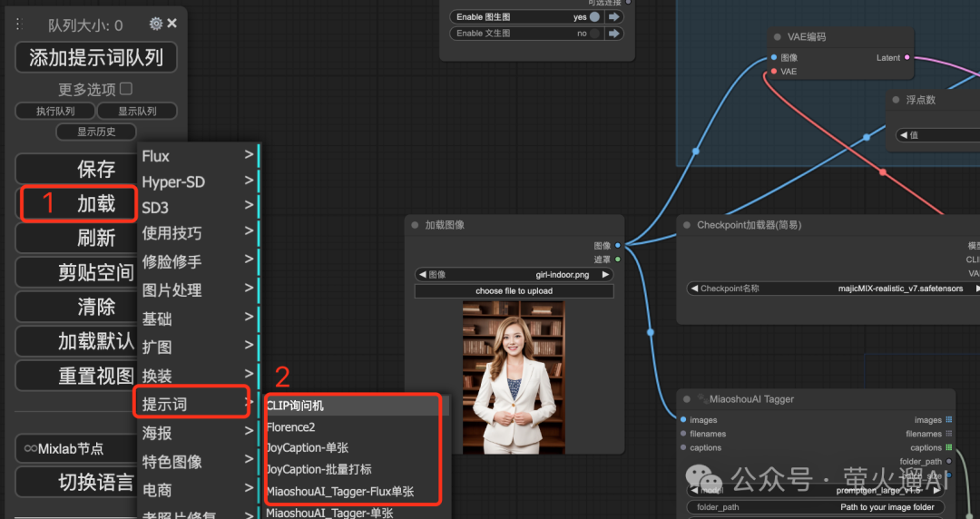Toggle the Enable 图生图 switch
This screenshot has height=519, width=980.
pos(594,17)
